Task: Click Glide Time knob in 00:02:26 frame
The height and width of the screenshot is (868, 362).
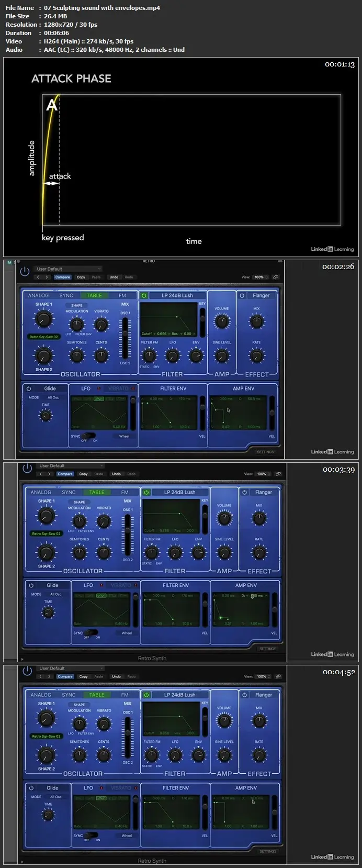Action: pos(46,416)
